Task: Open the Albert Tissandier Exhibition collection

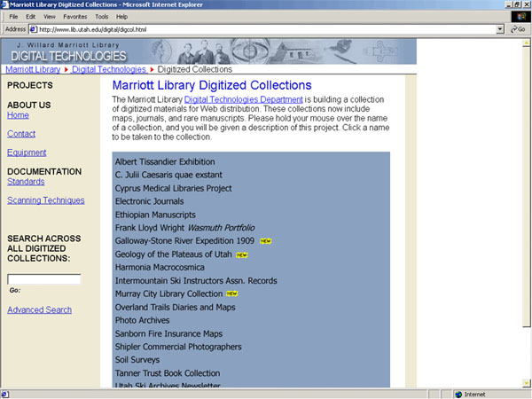Action: pyautogui.click(x=165, y=162)
